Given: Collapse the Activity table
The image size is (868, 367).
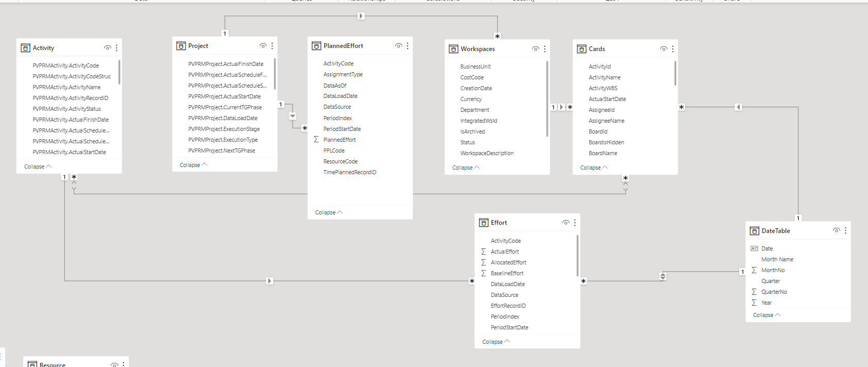Looking at the screenshot, I should tap(38, 166).
